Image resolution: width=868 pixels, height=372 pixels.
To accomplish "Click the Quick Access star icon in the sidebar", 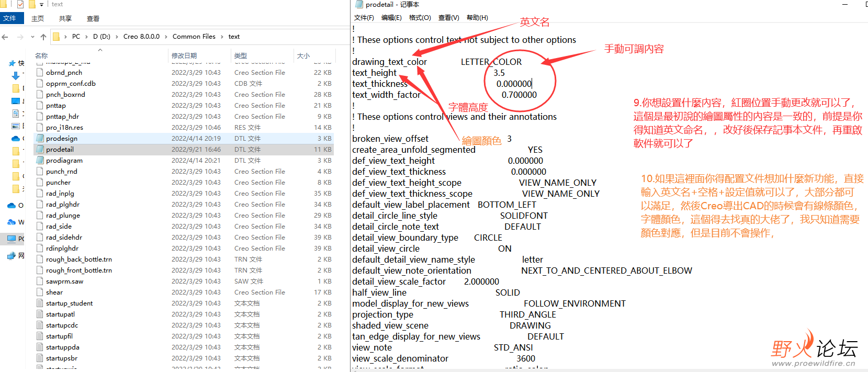I will click(x=12, y=63).
